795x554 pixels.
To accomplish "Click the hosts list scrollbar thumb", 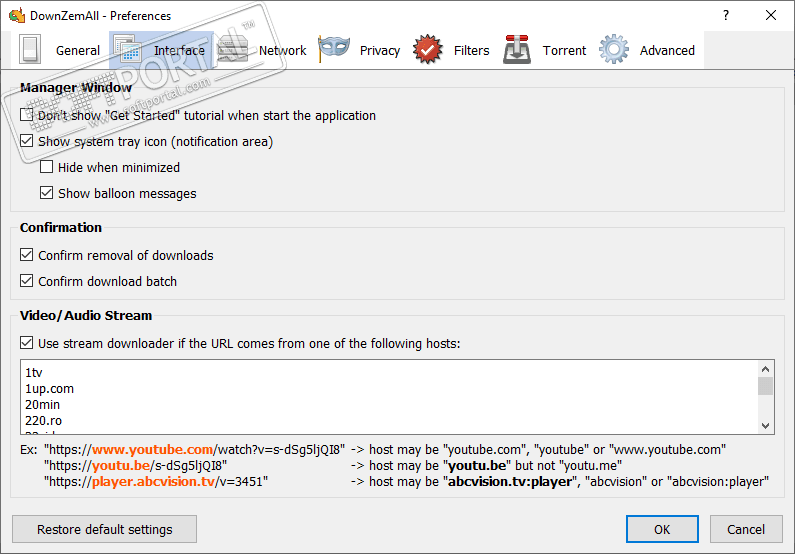I will point(766,386).
